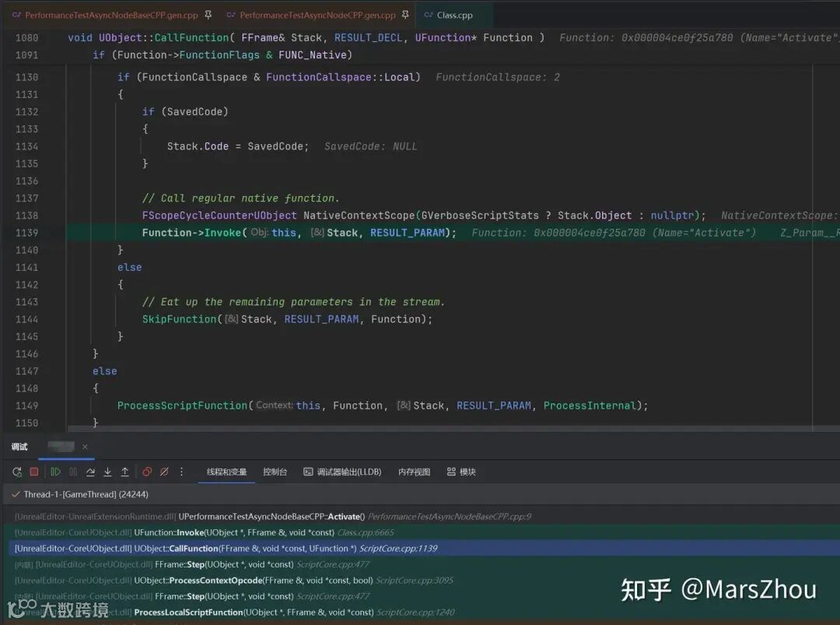Viewport: 840px width, 625px height.
Task: Click FScopeCycleCounterUObject type on line 1138
Action: (x=219, y=216)
